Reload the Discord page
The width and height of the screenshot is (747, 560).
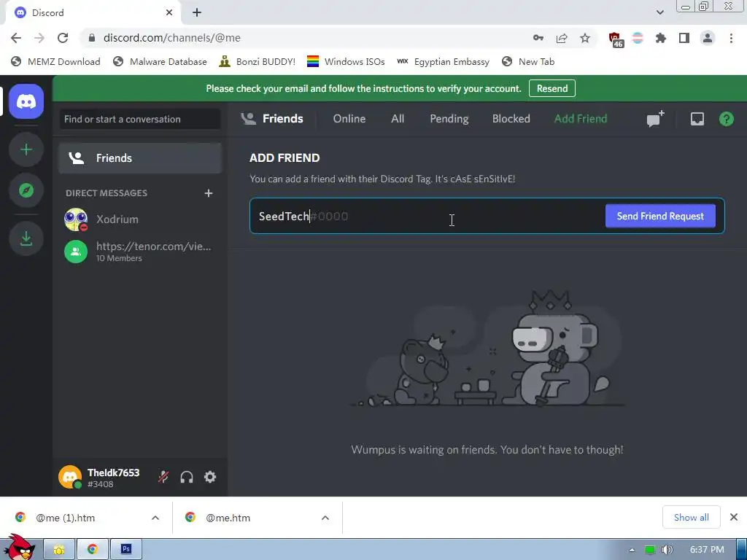pos(63,38)
